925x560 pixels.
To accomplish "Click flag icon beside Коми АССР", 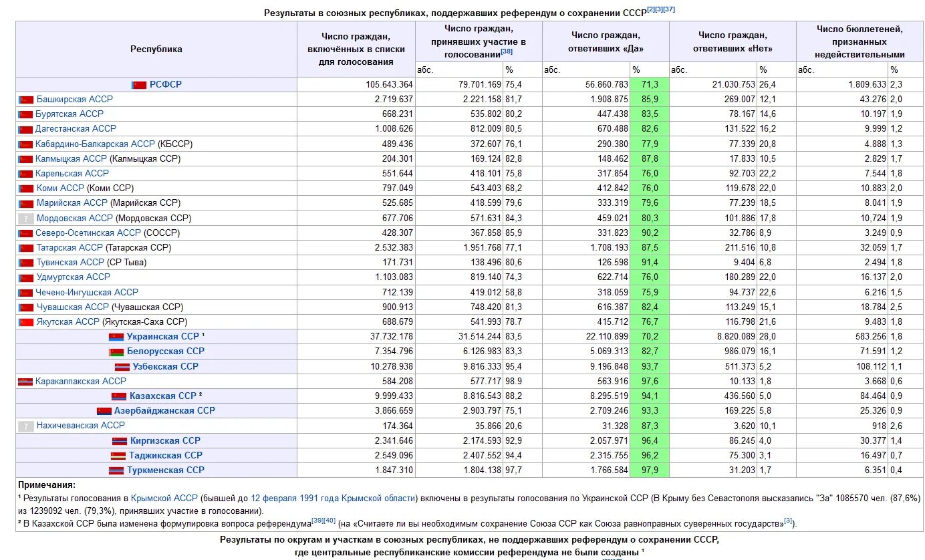I will [26, 188].
